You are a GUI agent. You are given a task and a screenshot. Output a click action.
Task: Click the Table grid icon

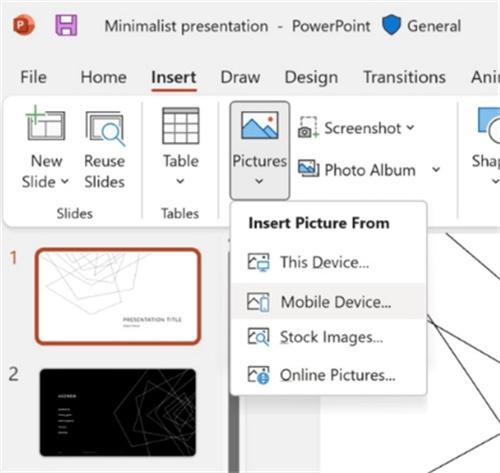[181, 126]
